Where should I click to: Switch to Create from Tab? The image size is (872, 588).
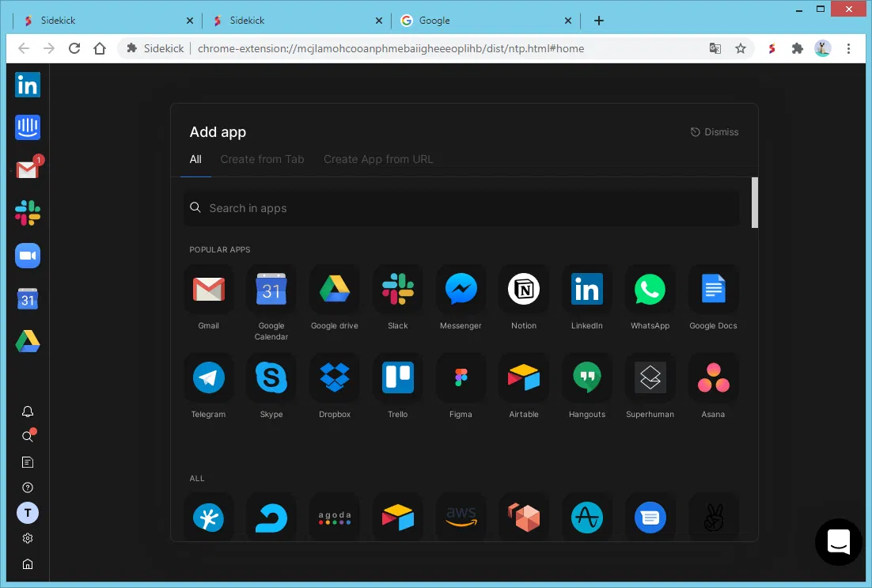click(x=262, y=159)
